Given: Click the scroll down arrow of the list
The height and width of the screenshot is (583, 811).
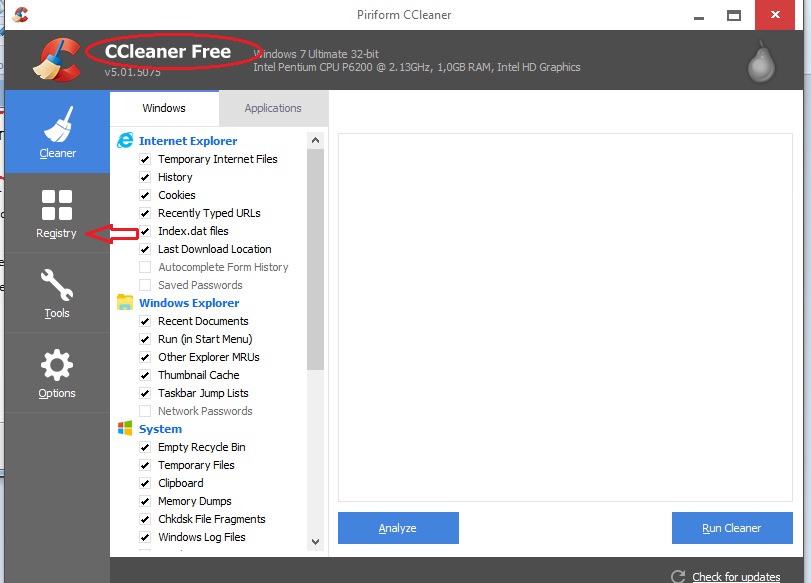Looking at the screenshot, I should pyautogui.click(x=316, y=542).
